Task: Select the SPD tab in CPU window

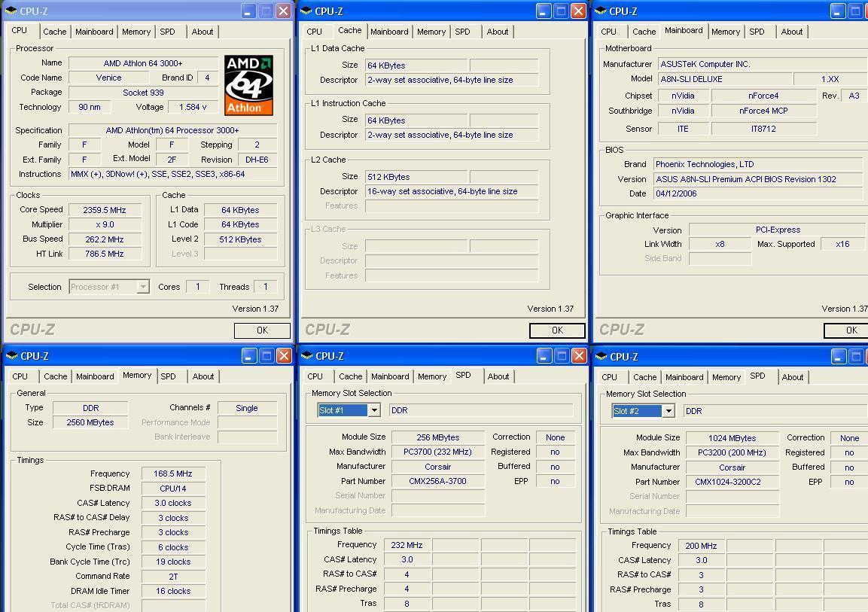Action: (167, 32)
